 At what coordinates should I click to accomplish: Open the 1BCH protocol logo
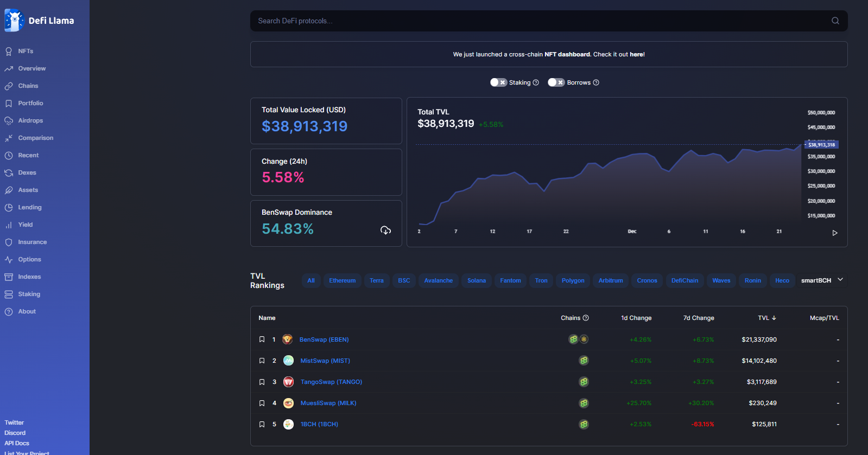(x=288, y=424)
